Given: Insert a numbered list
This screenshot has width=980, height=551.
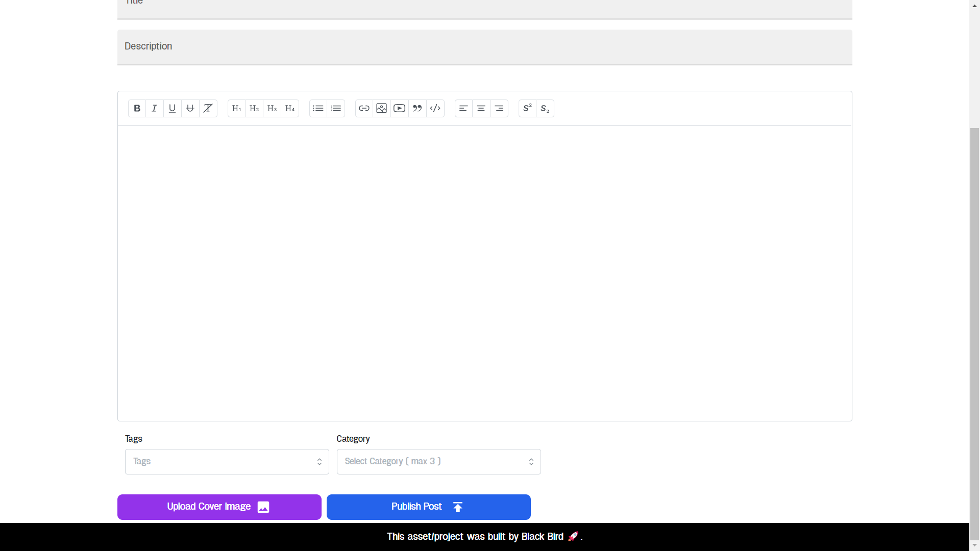Looking at the screenshot, I should pos(336,108).
